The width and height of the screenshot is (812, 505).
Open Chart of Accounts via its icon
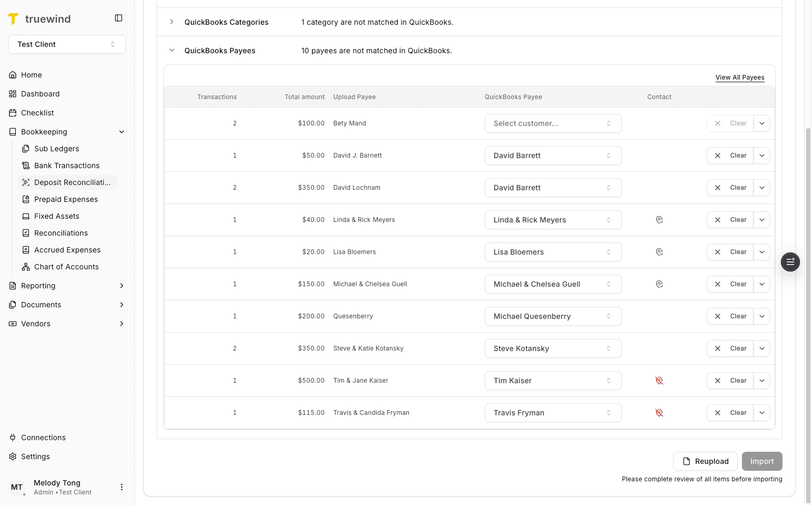click(25, 267)
